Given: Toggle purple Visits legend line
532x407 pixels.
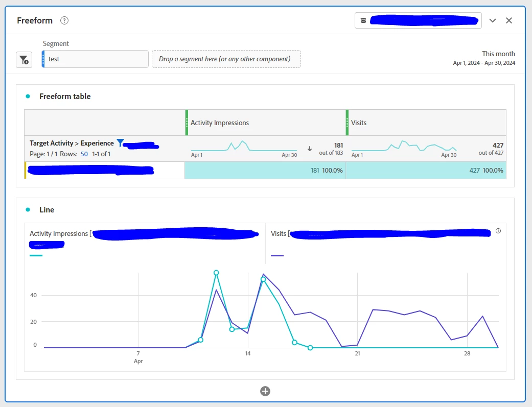Looking at the screenshot, I should (277, 255).
